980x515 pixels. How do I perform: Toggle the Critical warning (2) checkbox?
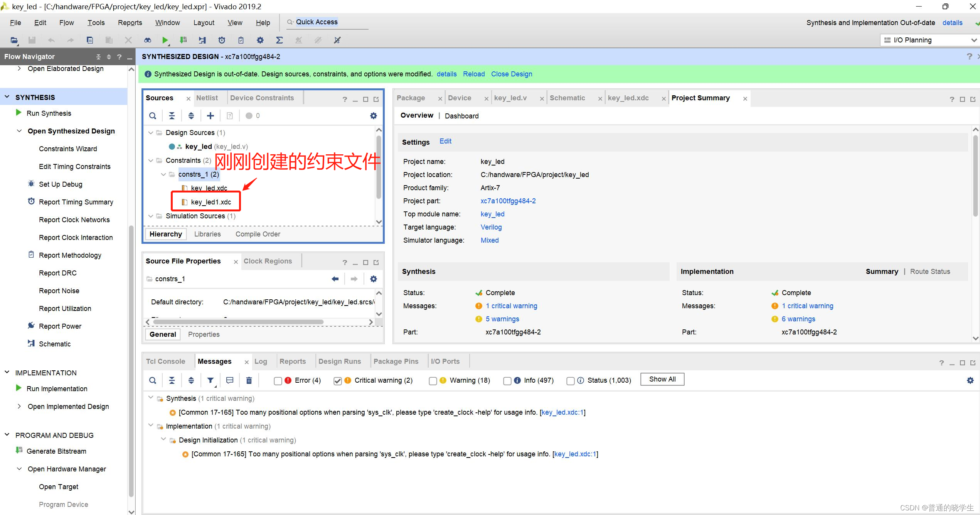point(338,381)
